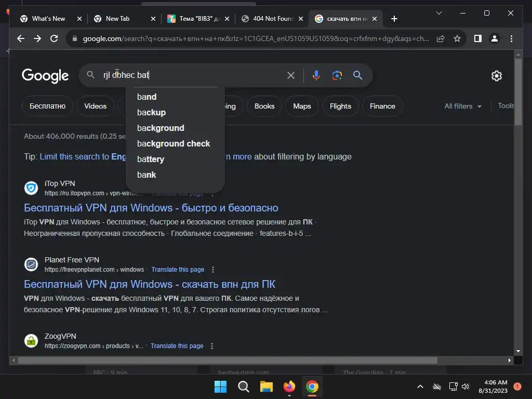Open the notification badge in the tray
The width and height of the screenshot is (532, 399).
(517, 386)
